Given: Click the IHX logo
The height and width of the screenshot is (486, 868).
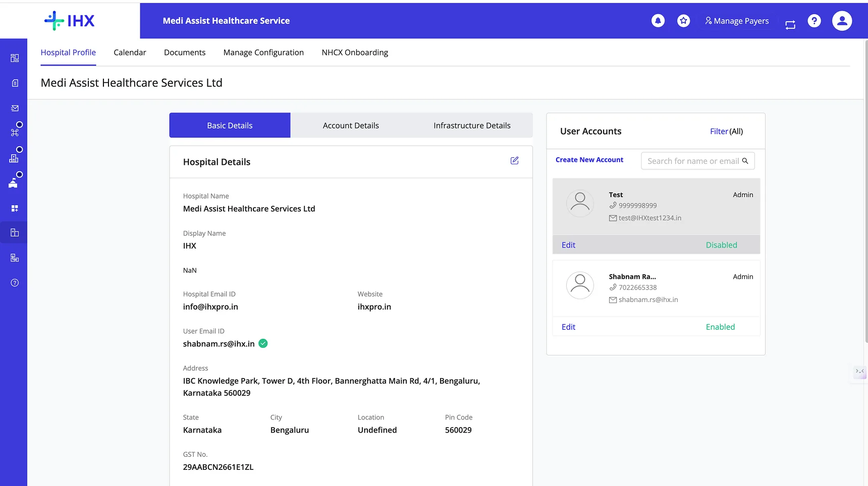Looking at the screenshot, I should pos(70,21).
